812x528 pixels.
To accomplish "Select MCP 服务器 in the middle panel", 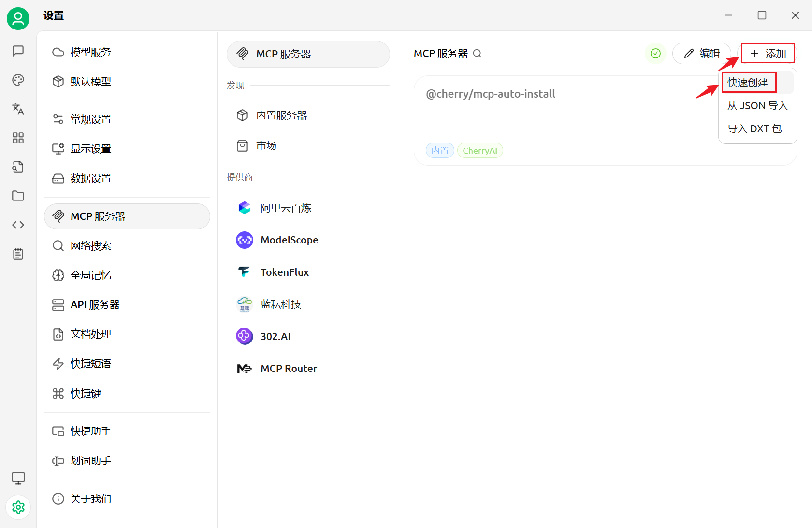I will tap(308, 54).
